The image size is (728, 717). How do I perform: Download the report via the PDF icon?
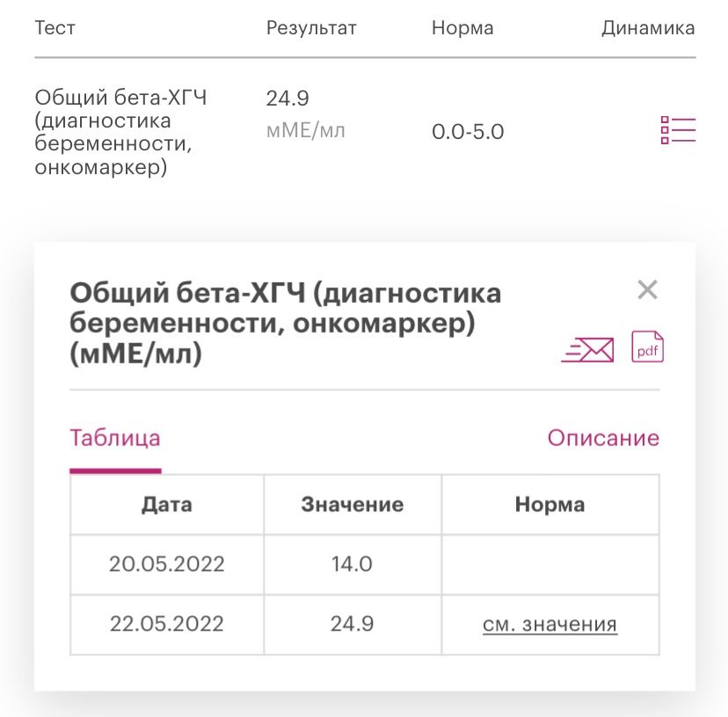[646, 347]
